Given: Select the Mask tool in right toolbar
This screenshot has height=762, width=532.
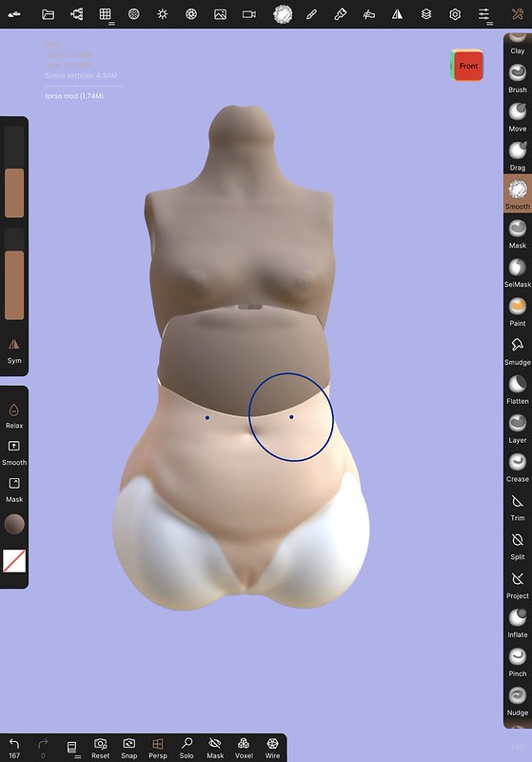Looking at the screenshot, I should point(518,233).
